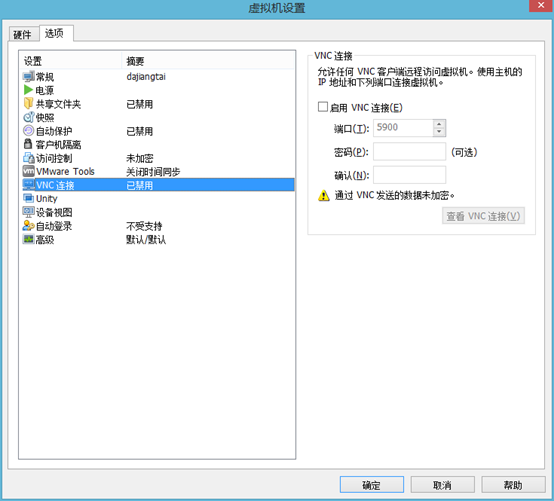The width and height of the screenshot is (554, 501).
Task: Click the 访问控制 access control icon
Action: (x=29, y=158)
